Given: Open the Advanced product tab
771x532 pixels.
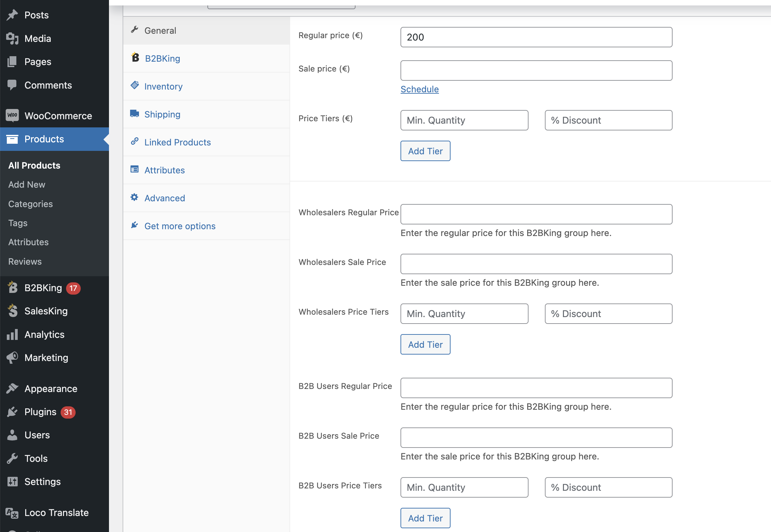Looking at the screenshot, I should 206,198.
